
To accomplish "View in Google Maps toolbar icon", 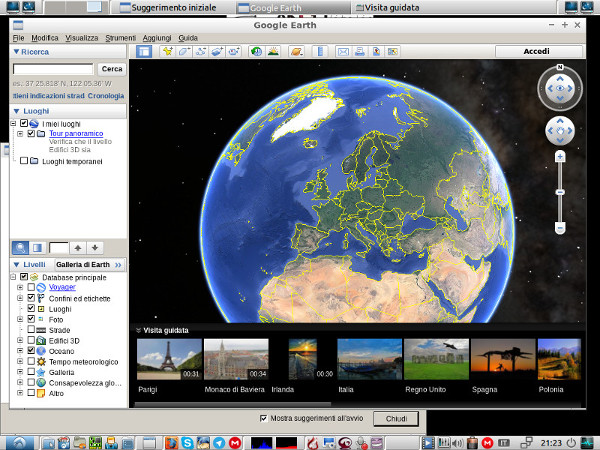I will (x=393, y=51).
